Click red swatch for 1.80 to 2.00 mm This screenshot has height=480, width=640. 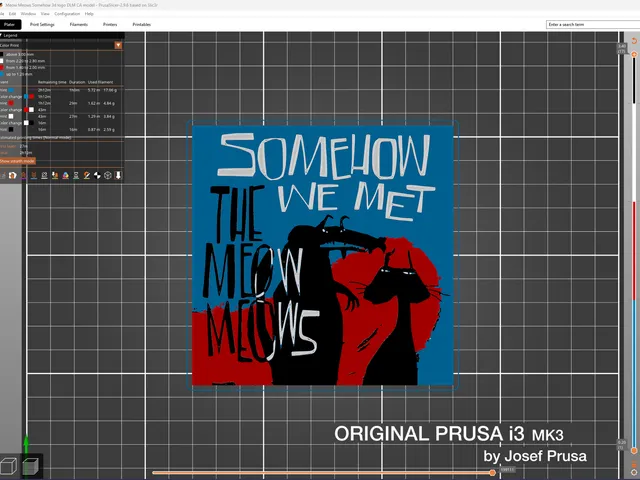click(x=2, y=67)
